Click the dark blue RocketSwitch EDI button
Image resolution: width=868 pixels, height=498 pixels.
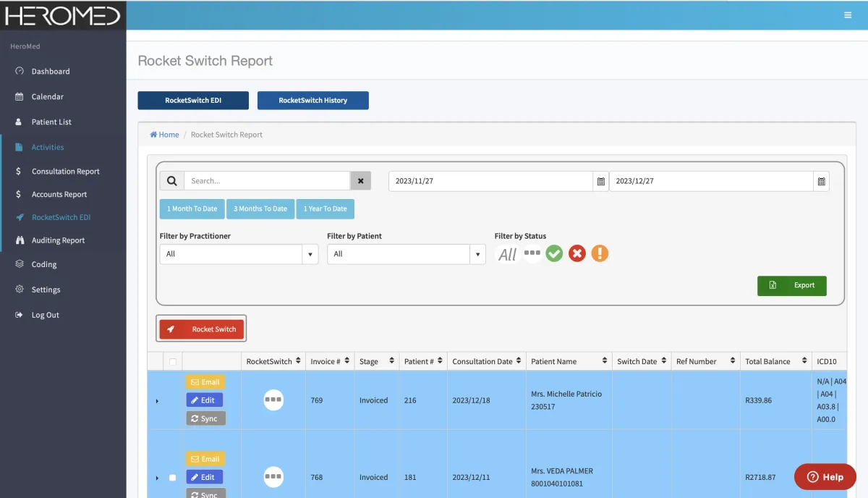click(193, 101)
